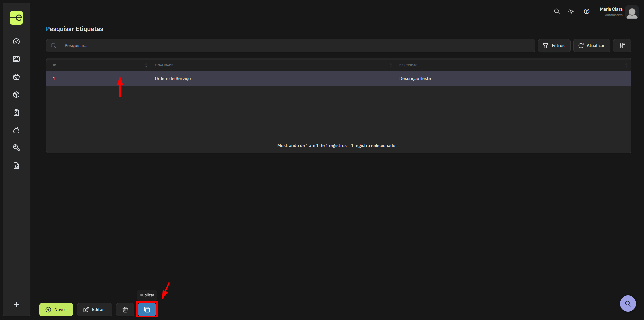Open the Filtros filter button
The width and height of the screenshot is (644, 320).
coord(554,46)
